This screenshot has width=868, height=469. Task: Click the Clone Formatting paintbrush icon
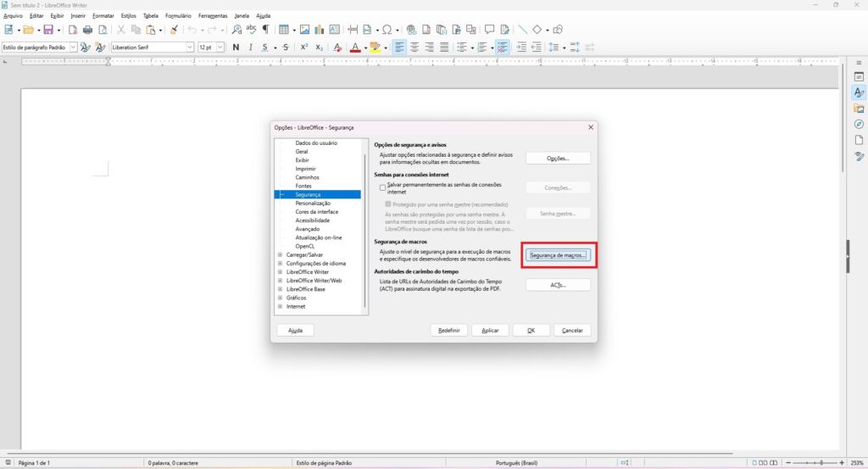pos(174,30)
